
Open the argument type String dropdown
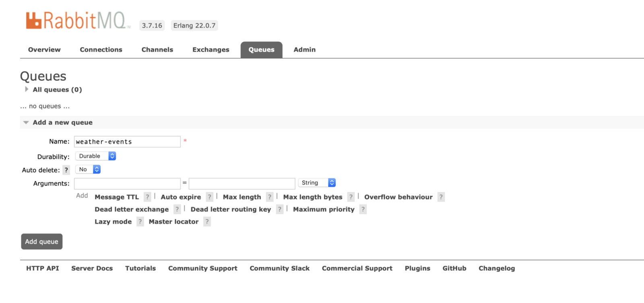[x=317, y=183]
